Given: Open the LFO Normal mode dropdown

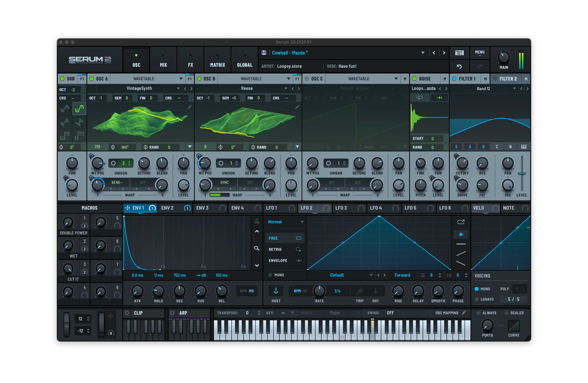Looking at the screenshot, I should pyautogui.click(x=286, y=222).
